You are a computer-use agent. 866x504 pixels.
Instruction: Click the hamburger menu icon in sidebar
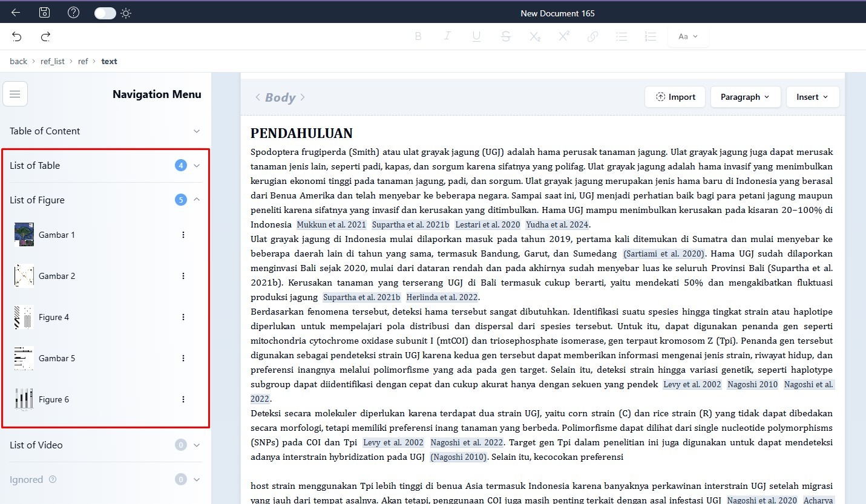15,94
